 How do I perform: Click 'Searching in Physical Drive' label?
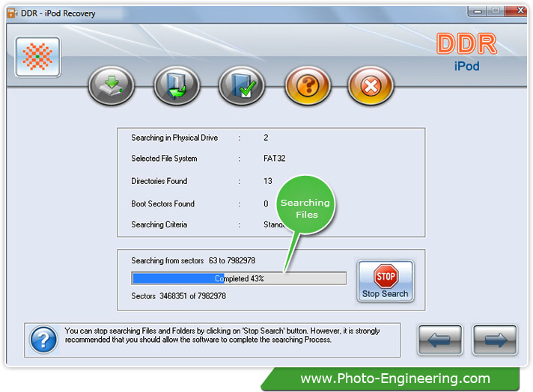click(174, 138)
